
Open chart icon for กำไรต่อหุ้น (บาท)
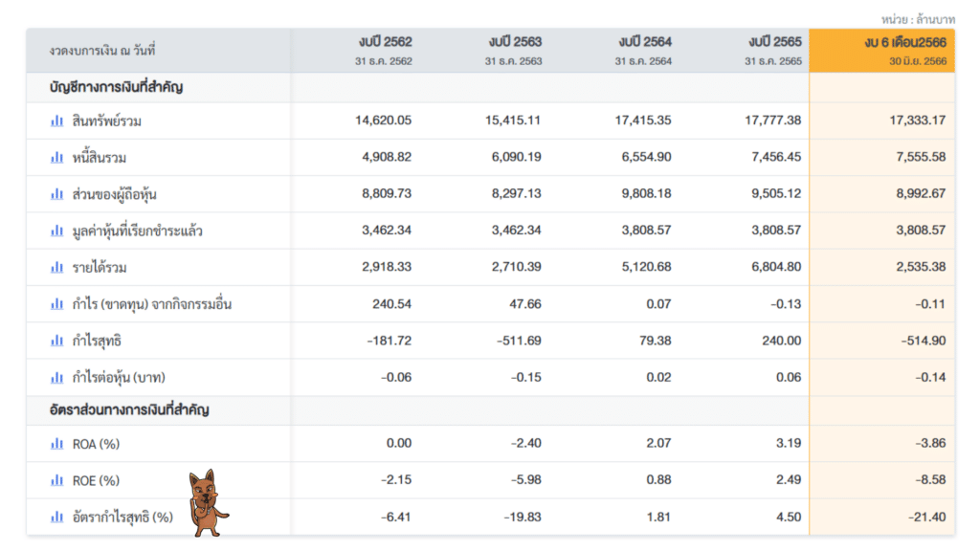[57, 377]
